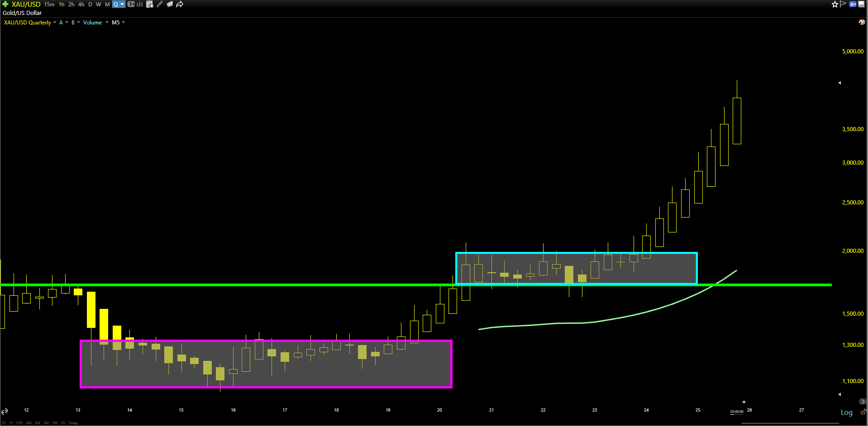Viewport: 868px width, 426px height.
Task: Click the 2,000.00 price axis label
Action: tap(853, 251)
